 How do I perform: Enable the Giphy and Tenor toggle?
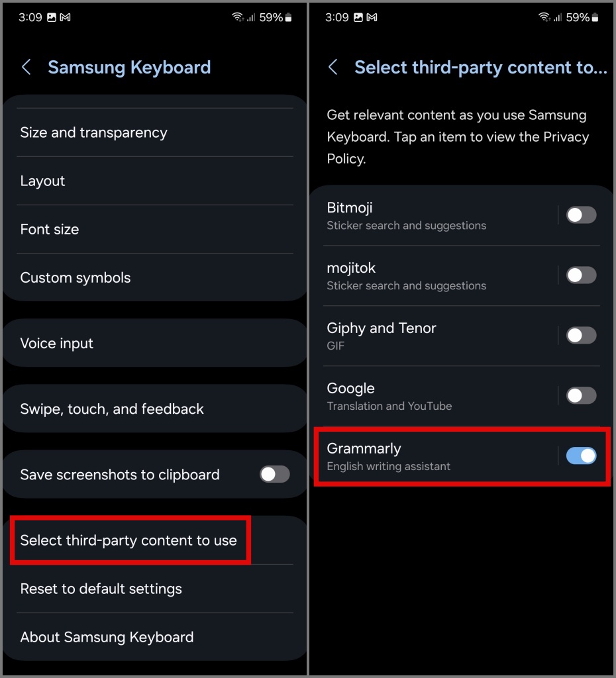[581, 335]
